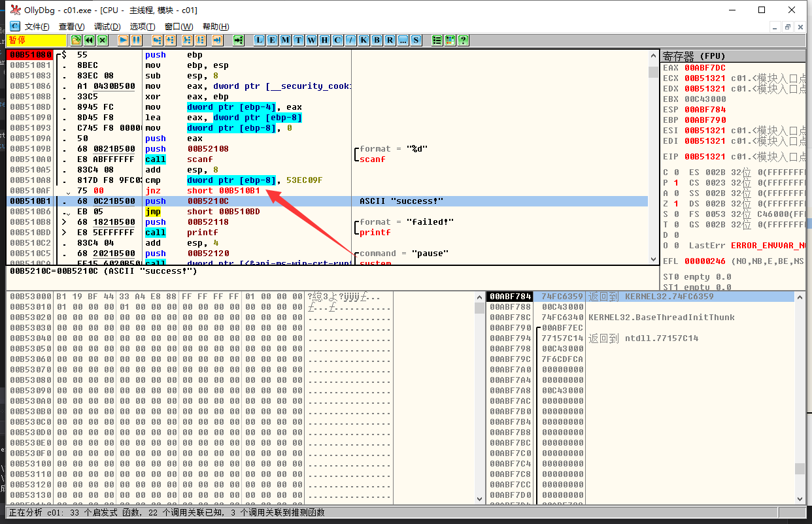Pause execution with the pause icon
Viewport: 812px width, 524px height.
[x=136, y=40]
